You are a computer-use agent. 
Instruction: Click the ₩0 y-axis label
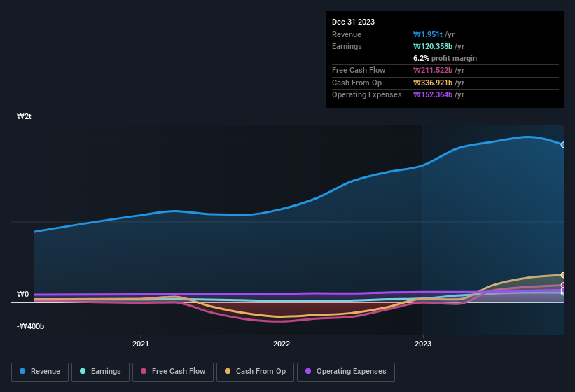[x=22, y=294]
